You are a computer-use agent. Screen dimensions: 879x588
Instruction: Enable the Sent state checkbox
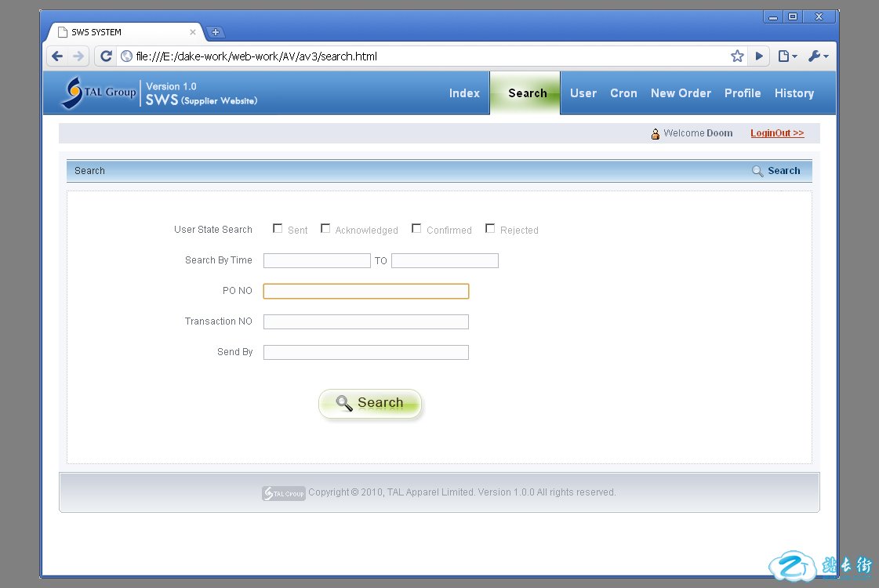278,229
